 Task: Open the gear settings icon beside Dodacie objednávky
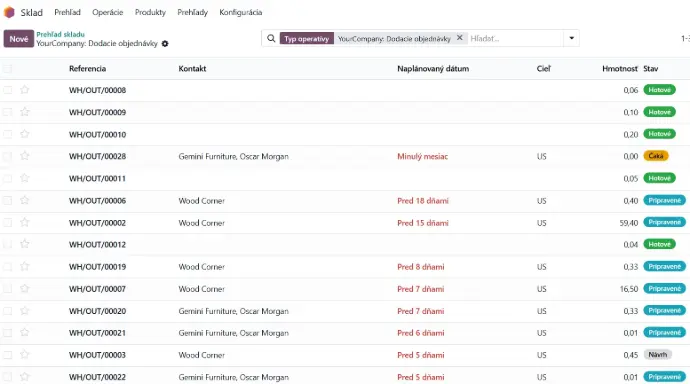point(165,44)
